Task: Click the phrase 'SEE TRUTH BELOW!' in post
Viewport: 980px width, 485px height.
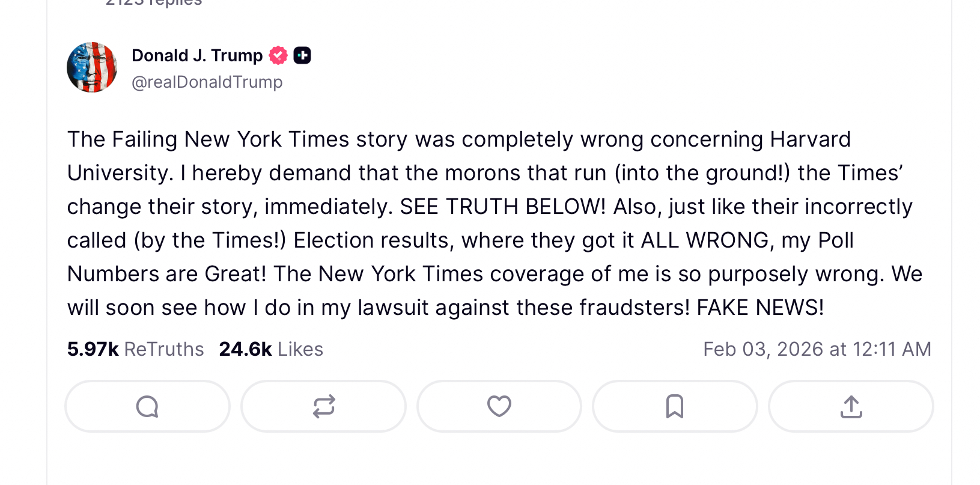Action: pos(502,207)
